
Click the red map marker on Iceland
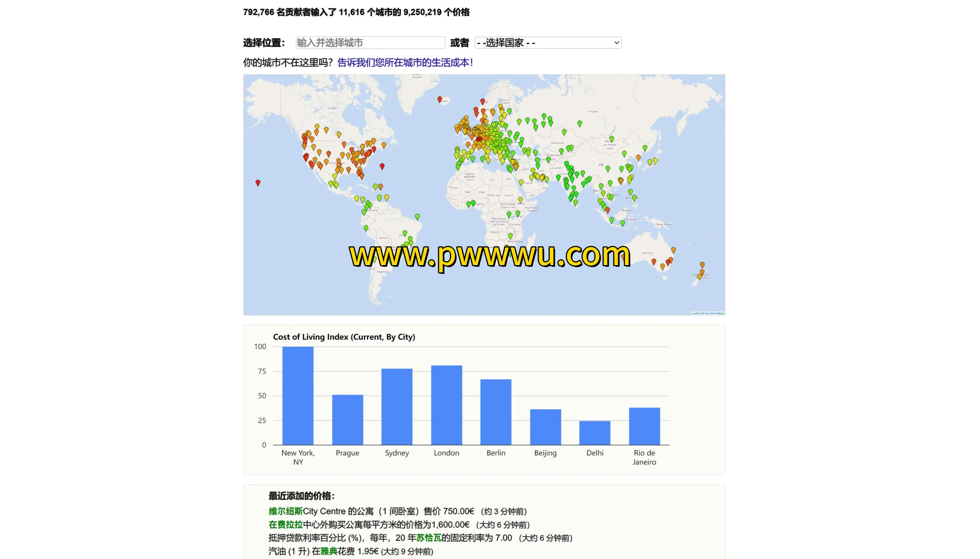point(439,99)
